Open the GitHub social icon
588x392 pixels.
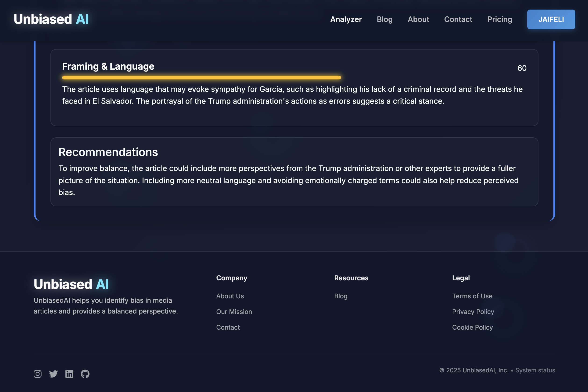[85, 374]
